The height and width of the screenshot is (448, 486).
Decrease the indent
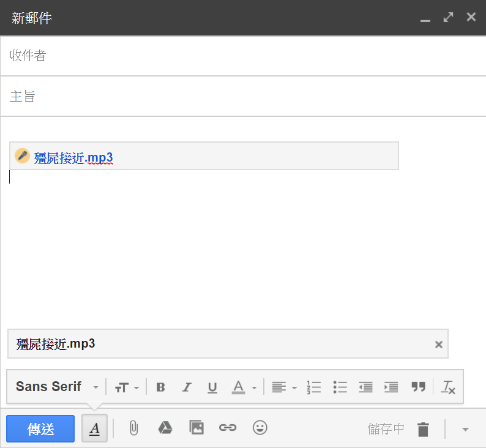coord(366,387)
